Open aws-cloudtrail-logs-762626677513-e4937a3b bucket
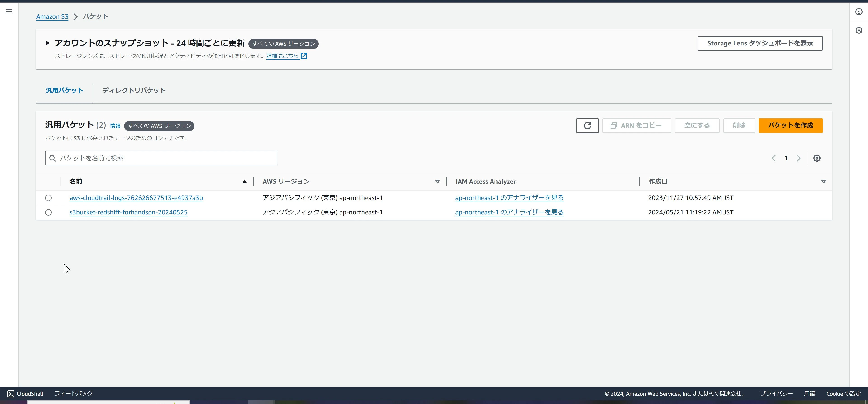The width and height of the screenshot is (868, 404). click(x=136, y=198)
